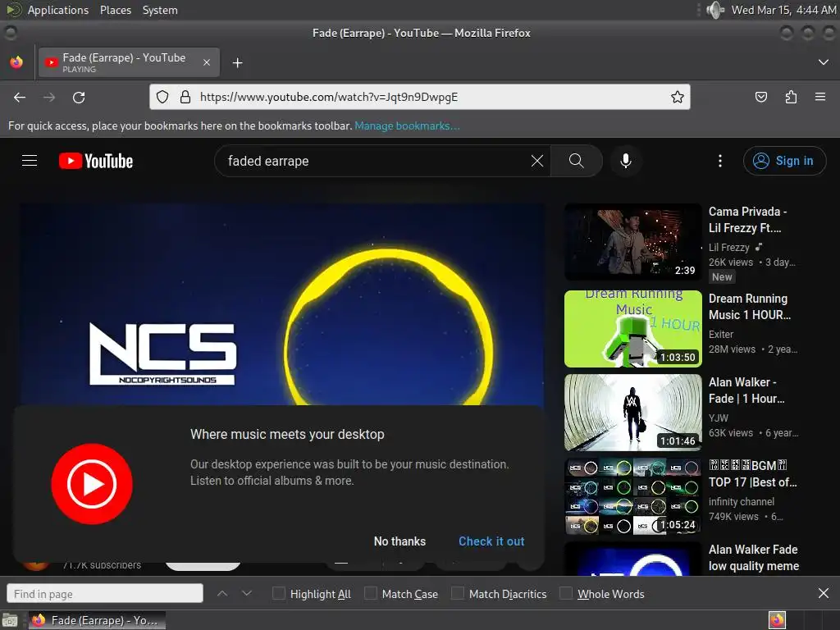Click the URL address bar
840x630 pixels.
420,97
